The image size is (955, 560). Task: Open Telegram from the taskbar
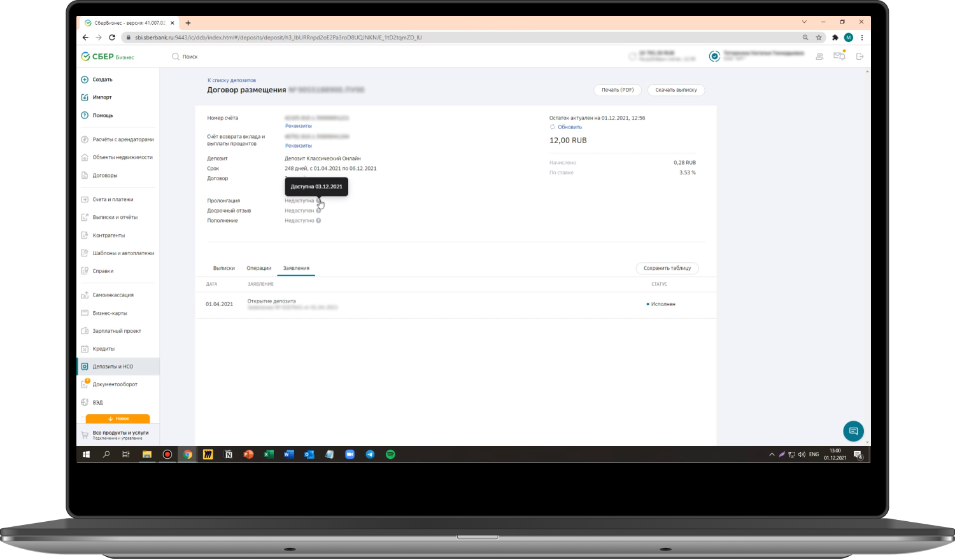pos(370,454)
